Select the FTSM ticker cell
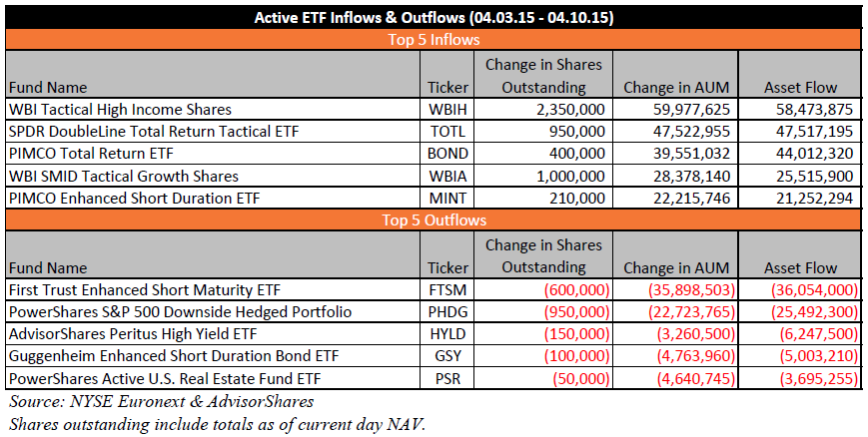 [x=447, y=289]
